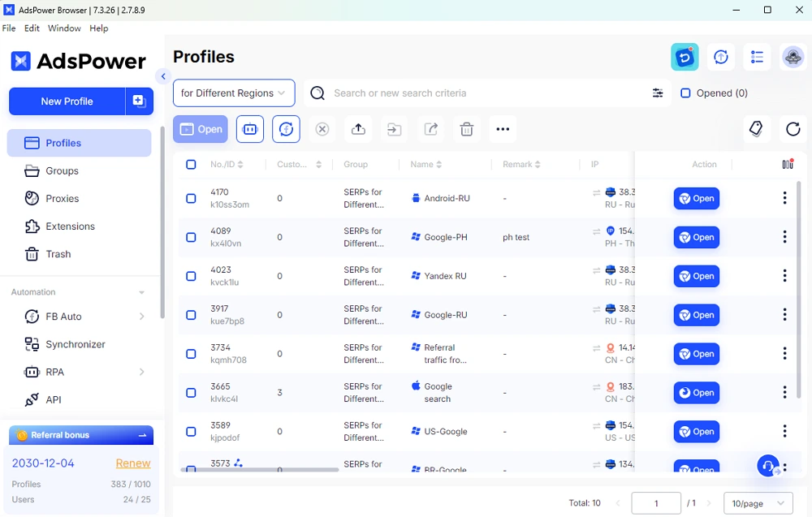Click the batch new profile plus icon

(139, 101)
